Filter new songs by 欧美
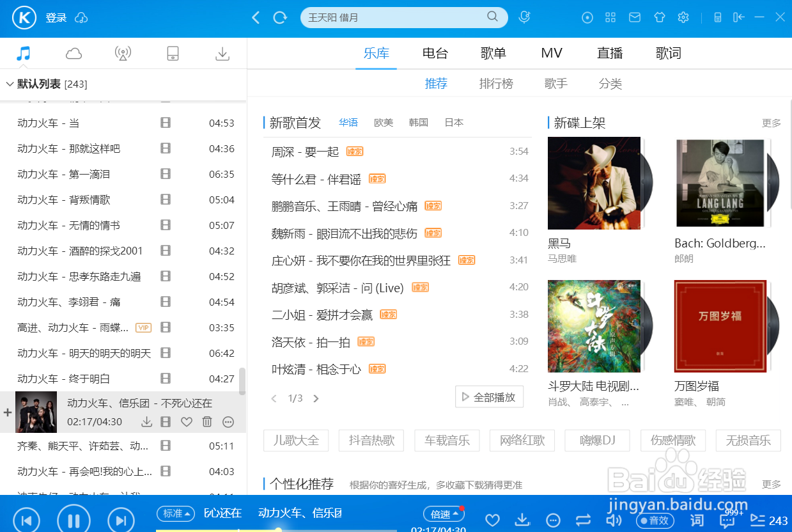The height and width of the screenshot is (532, 792). click(384, 123)
